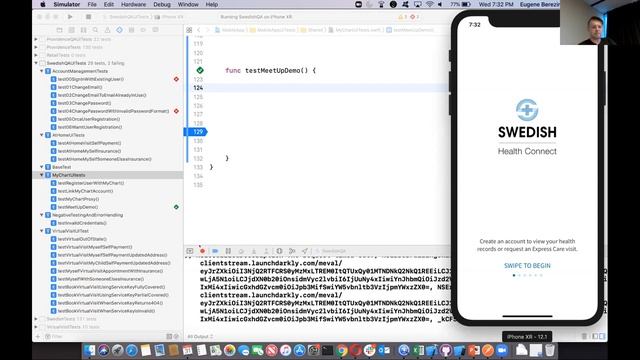The image size is (640, 360).
Task: Open App Store from the Dock
Action: pos(300,350)
